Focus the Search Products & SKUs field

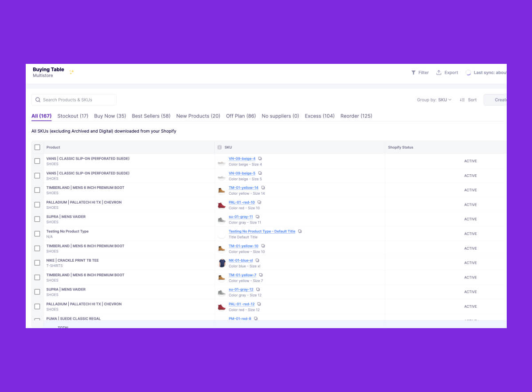click(x=74, y=100)
